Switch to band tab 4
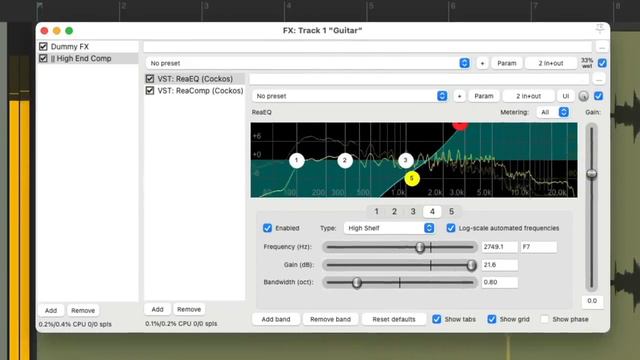640x360 pixels. (432, 211)
